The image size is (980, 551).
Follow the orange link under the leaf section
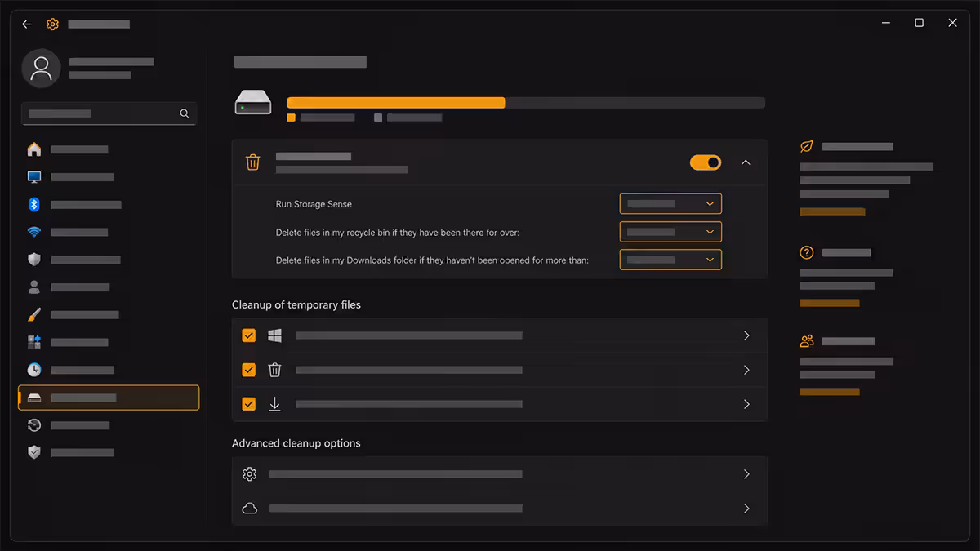point(832,211)
